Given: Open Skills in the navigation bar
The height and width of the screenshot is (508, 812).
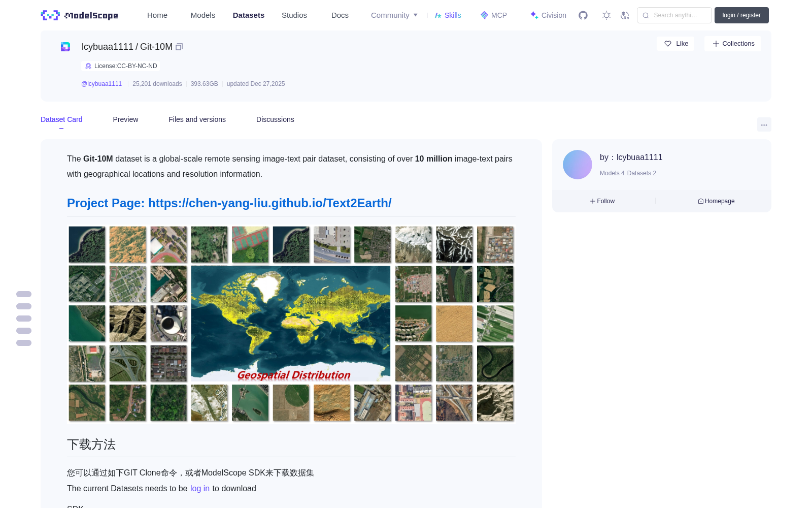Looking at the screenshot, I should 448,15.
